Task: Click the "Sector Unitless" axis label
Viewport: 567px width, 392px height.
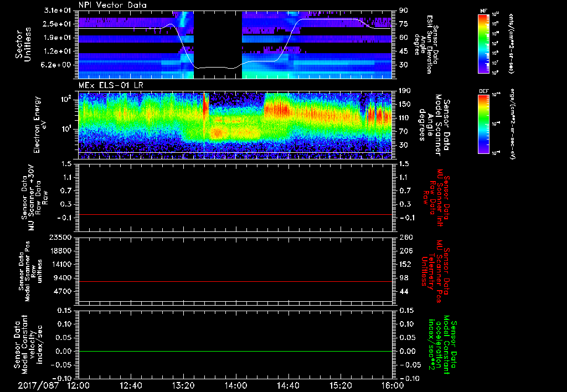Action: 23,44
